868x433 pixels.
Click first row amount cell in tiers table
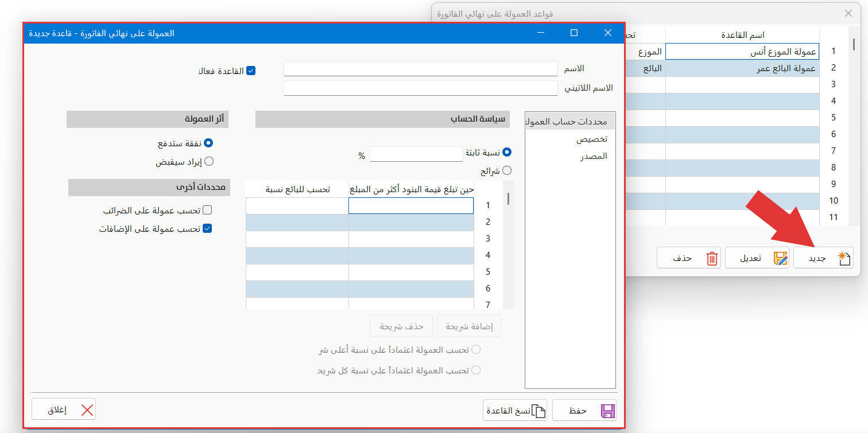pos(411,206)
